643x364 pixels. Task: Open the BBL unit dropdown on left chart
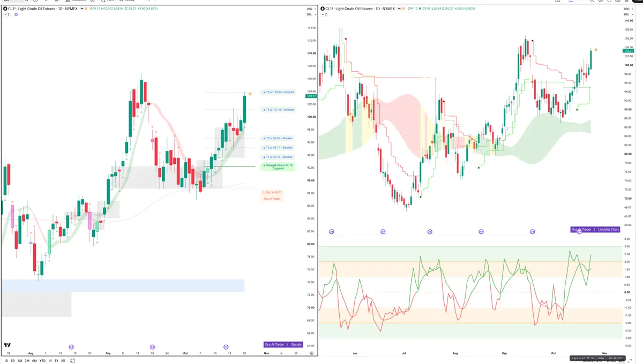tap(310, 14)
